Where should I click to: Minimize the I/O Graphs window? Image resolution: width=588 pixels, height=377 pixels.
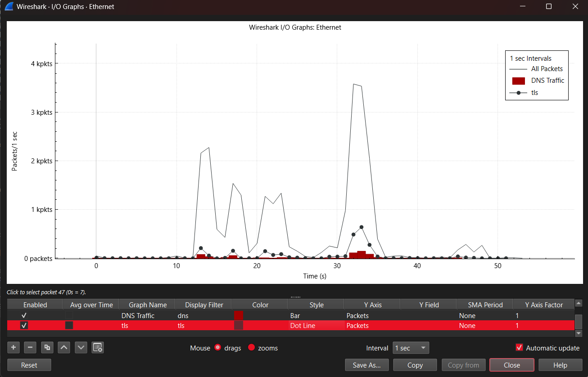pyautogui.click(x=523, y=6)
